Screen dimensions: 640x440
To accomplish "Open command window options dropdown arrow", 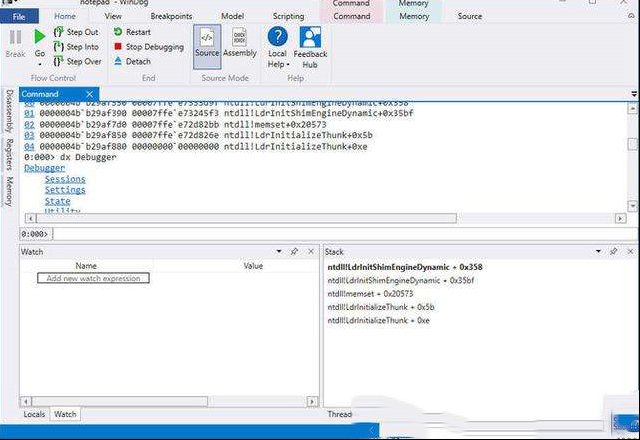I will point(634,94).
